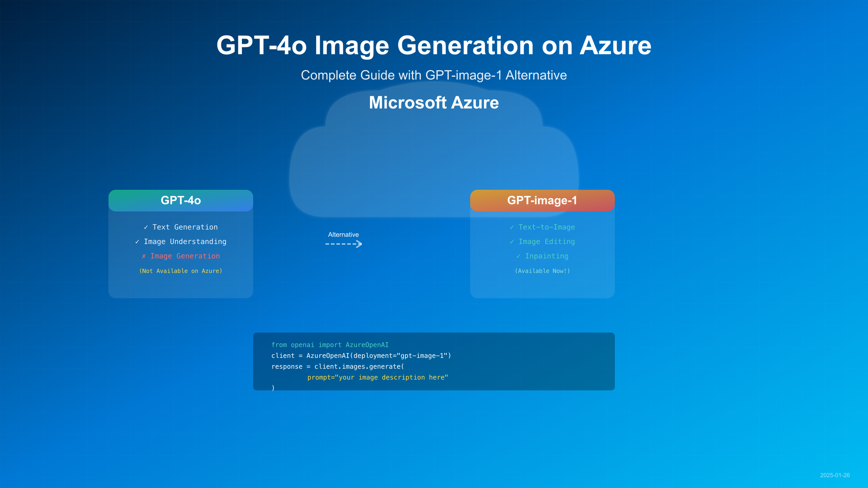Click the '(Not Available on Azure)' note
This screenshot has width=868, height=488.
click(181, 271)
